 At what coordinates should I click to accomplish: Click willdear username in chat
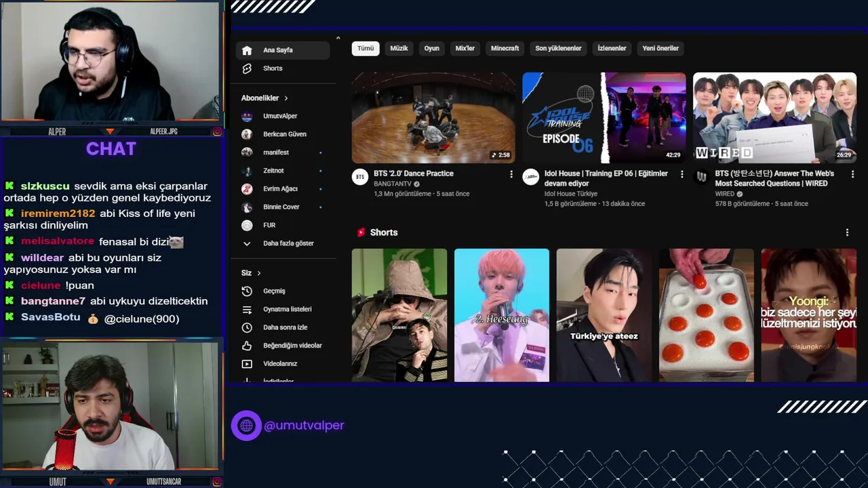click(x=42, y=258)
